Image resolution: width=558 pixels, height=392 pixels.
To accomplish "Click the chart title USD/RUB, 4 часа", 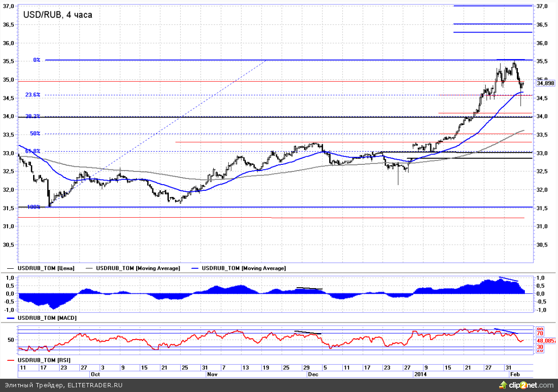I will (x=58, y=15).
